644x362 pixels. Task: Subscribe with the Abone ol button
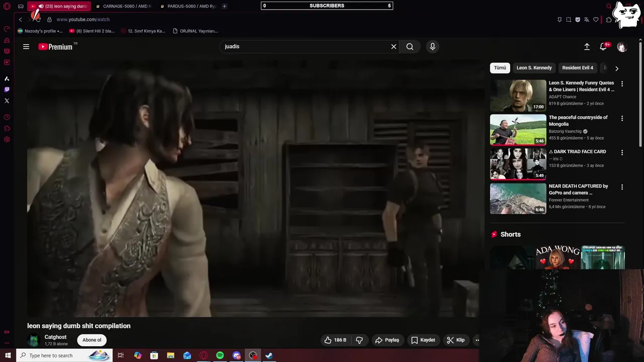(x=92, y=340)
